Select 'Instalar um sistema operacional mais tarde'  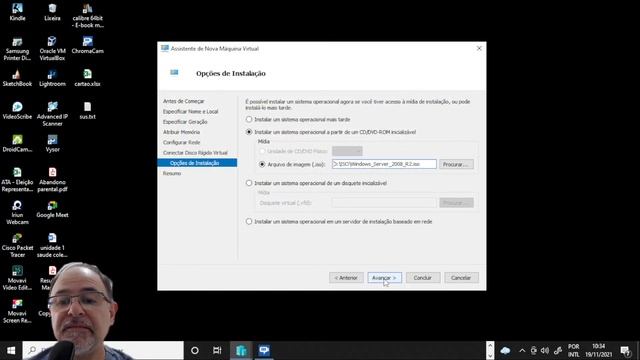pyautogui.click(x=298, y=120)
